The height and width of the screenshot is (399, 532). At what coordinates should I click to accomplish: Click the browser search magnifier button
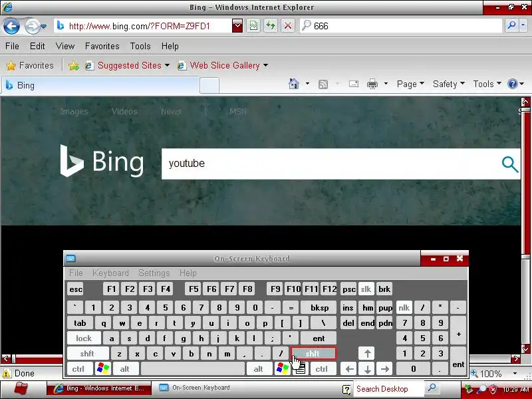[511, 25]
